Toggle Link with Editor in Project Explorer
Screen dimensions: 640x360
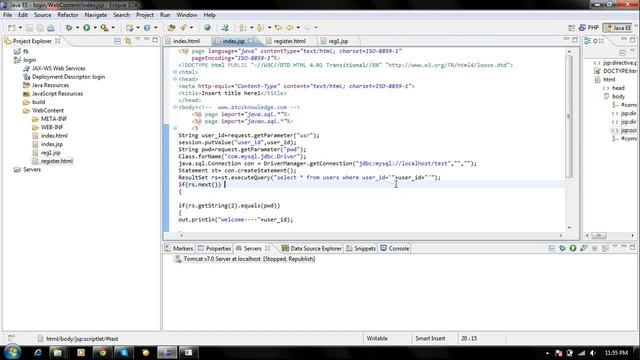(128, 41)
